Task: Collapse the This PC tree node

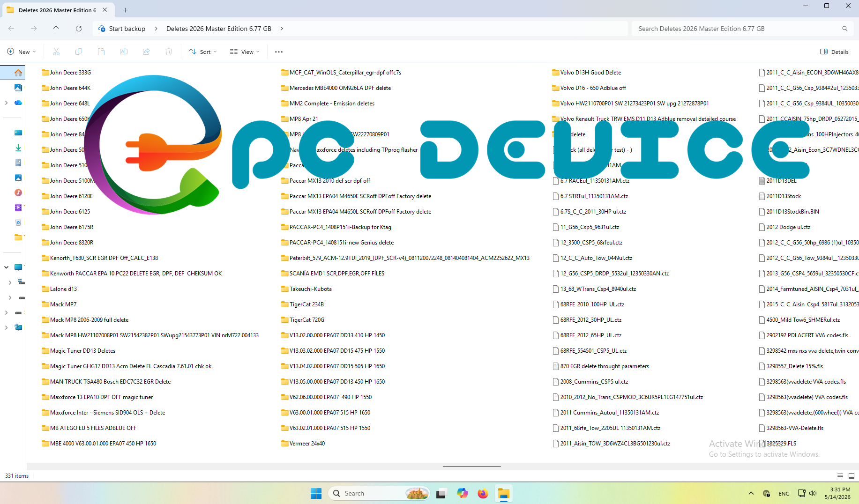Action: [6, 267]
